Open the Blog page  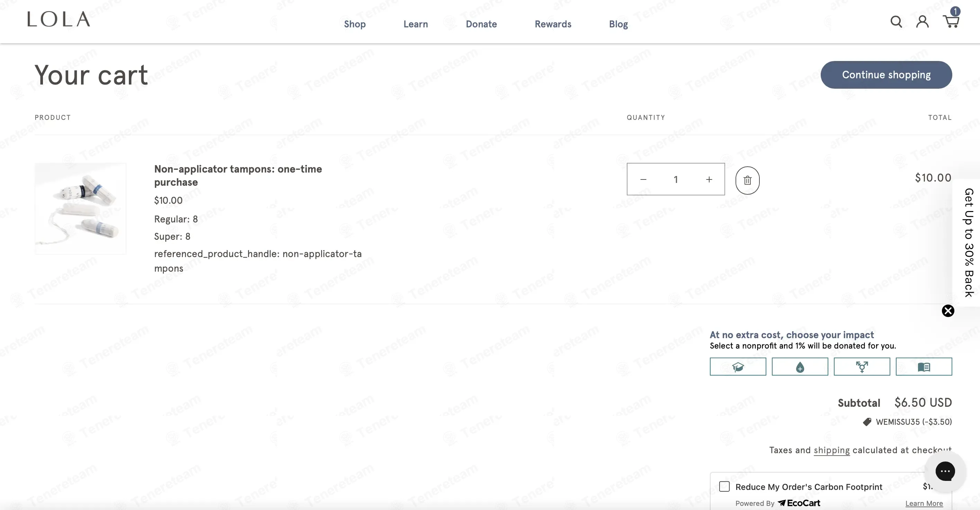618,24
